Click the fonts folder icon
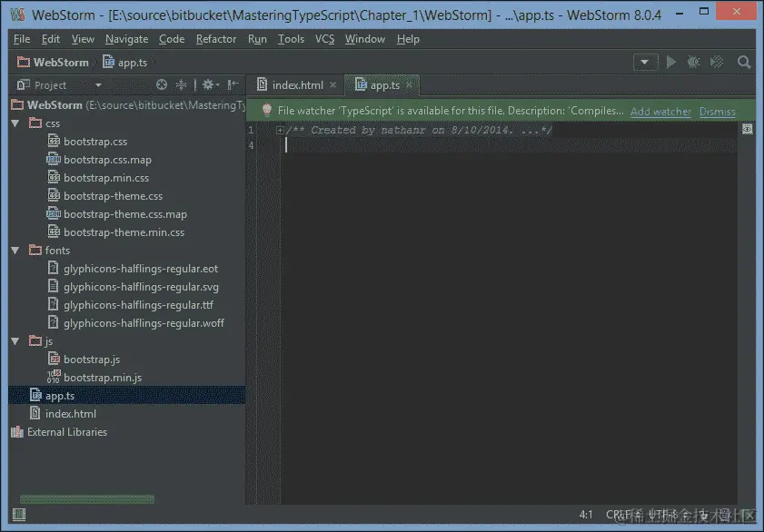The width and height of the screenshot is (764, 532). pyautogui.click(x=35, y=250)
